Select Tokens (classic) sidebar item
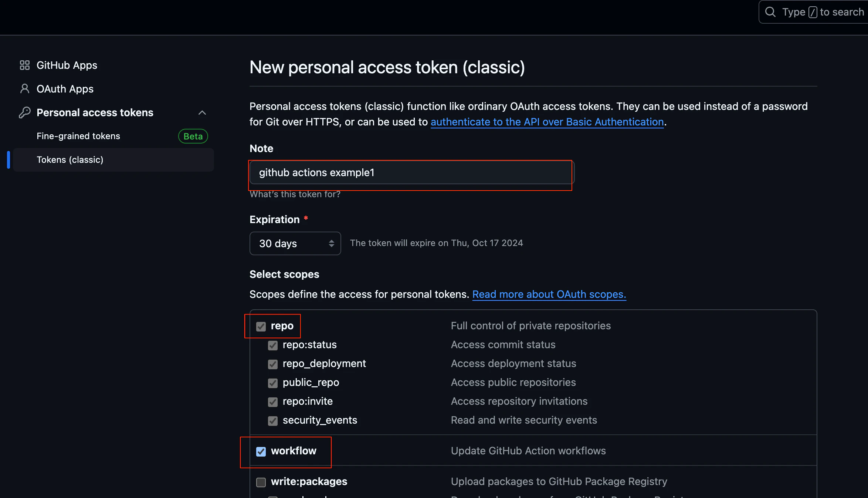This screenshot has width=868, height=498. tap(113, 160)
